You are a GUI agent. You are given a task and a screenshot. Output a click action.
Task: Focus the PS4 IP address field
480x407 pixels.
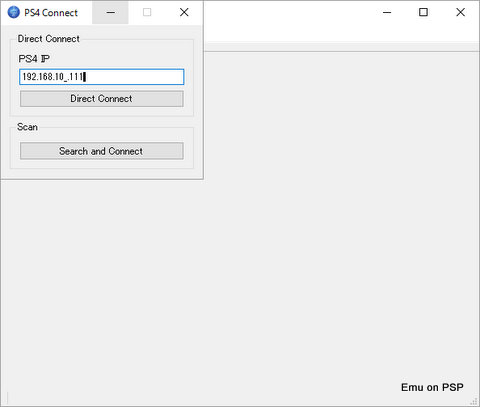pos(102,77)
